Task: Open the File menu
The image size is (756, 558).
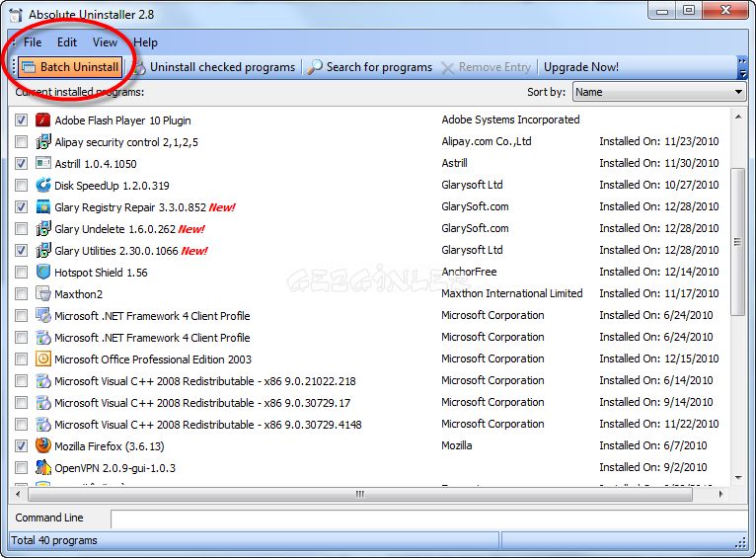Action: [x=33, y=42]
